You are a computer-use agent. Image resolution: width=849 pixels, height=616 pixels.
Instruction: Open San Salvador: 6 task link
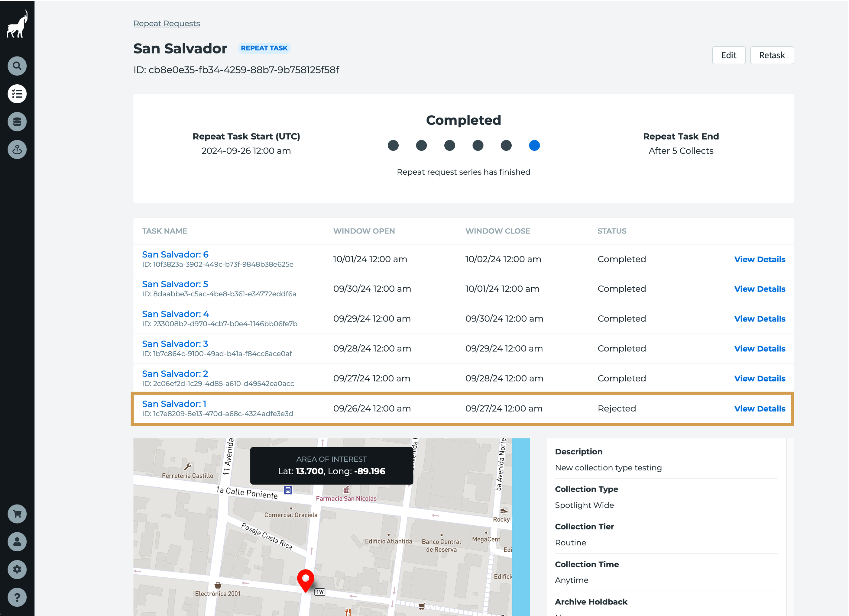[175, 254]
